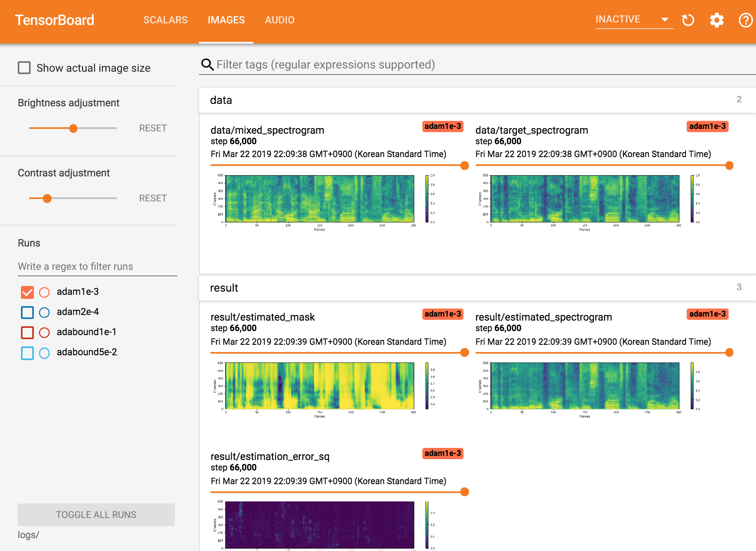Click the contrast adjustment slider handle
Screen dimensions: 756x551
(47, 198)
